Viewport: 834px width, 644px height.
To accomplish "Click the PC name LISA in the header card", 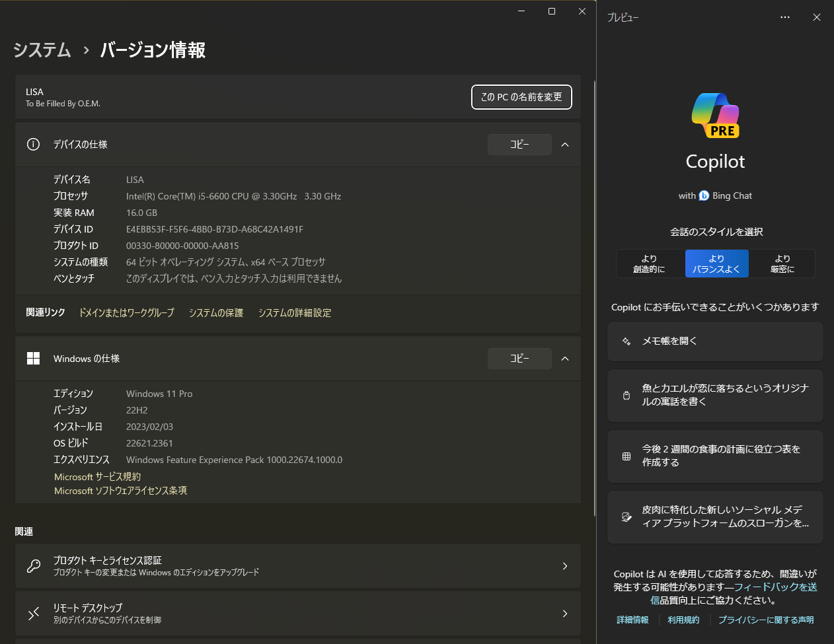I will pos(34,92).
